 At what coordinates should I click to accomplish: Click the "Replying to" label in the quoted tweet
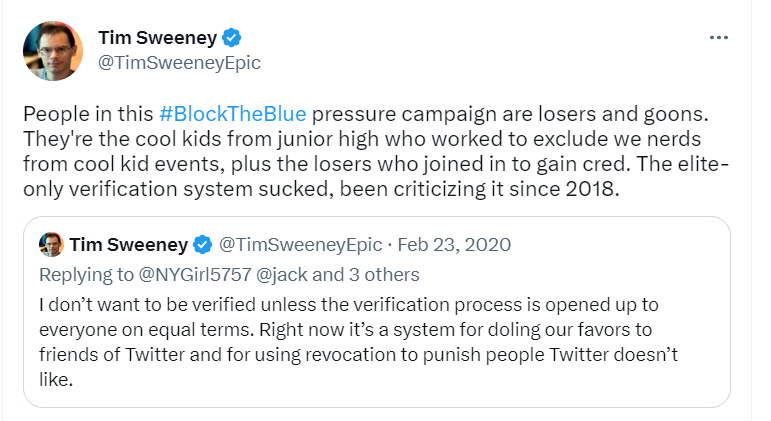pos(82,274)
